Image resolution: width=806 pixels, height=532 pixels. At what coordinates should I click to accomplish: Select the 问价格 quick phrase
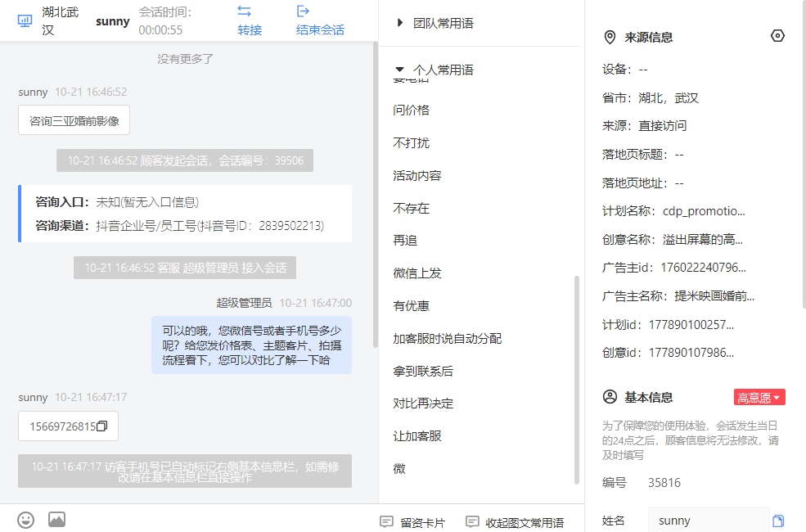pos(412,110)
